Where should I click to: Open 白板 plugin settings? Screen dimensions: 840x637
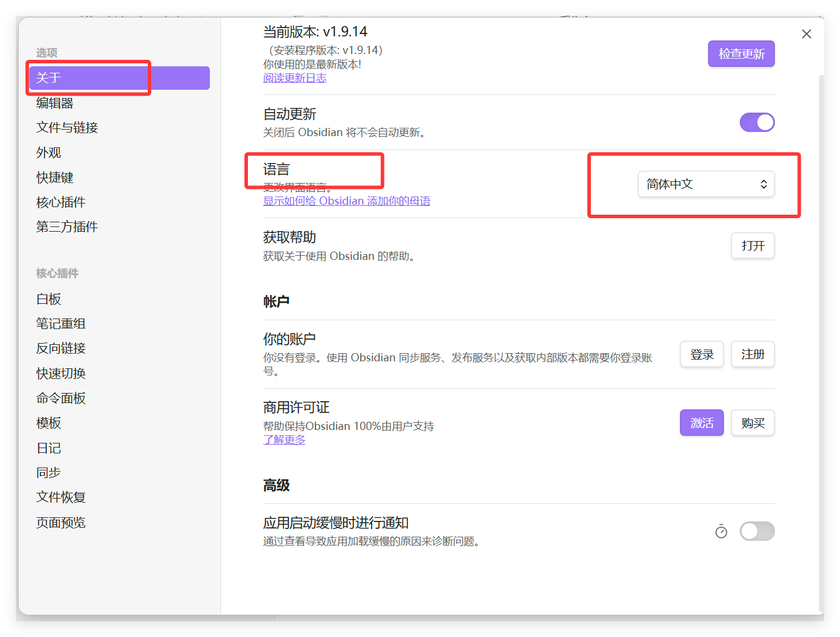119,299
